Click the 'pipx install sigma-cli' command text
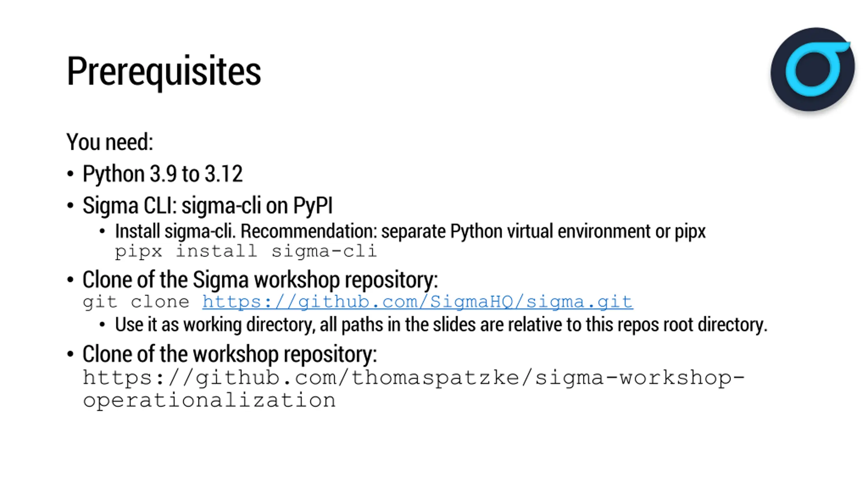This screenshot has width=868, height=488. (246, 251)
